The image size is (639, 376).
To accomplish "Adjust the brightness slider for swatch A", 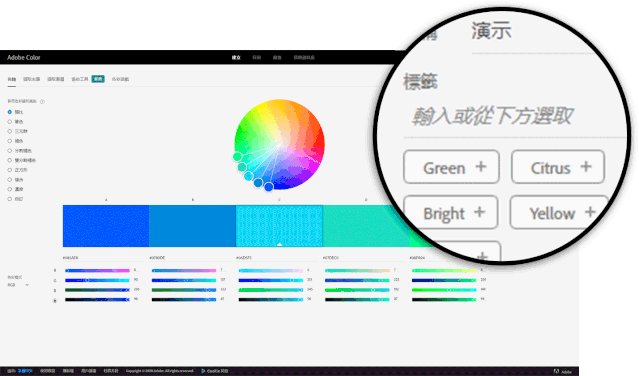I will click(x=97, y=299).
